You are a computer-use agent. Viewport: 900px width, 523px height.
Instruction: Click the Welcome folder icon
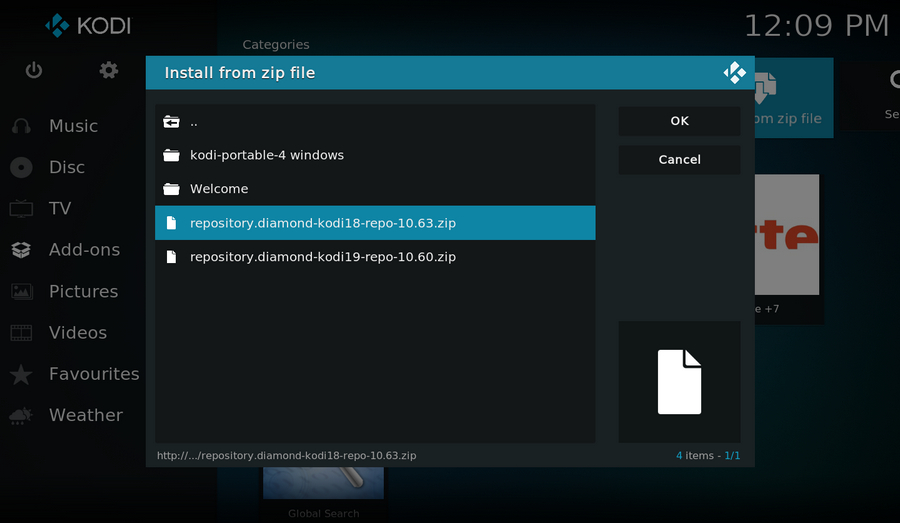171,189
